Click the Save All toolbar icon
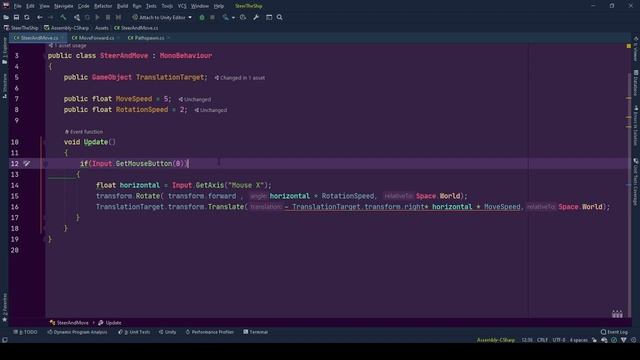 pyautogui.click(x=16, y=18)
